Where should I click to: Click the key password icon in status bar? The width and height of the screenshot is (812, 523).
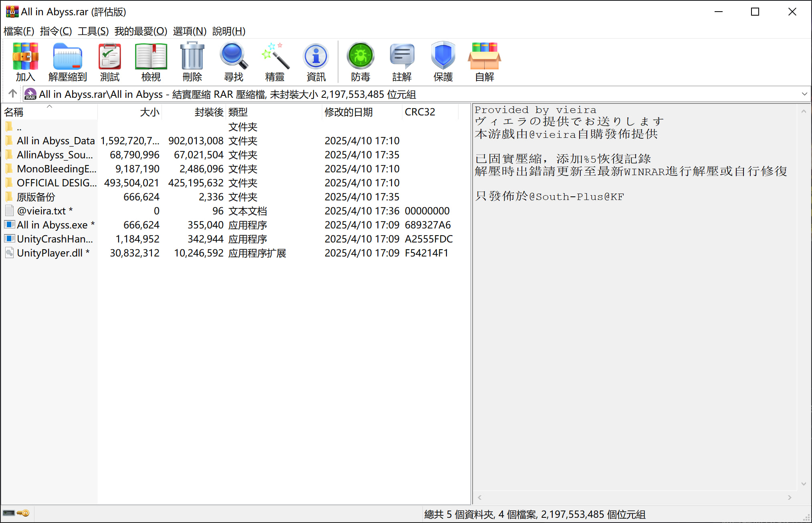point(23,513)
